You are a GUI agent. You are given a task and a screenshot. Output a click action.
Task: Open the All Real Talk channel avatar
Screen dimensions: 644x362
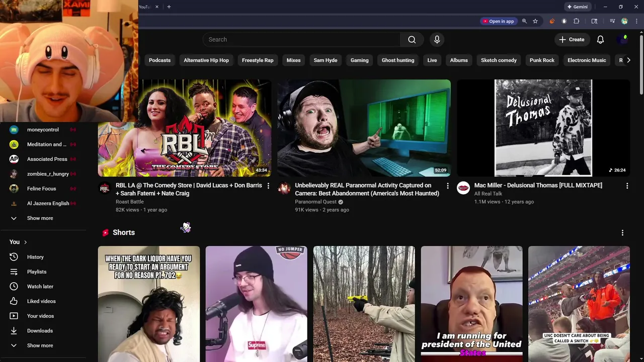pos(463,189)
